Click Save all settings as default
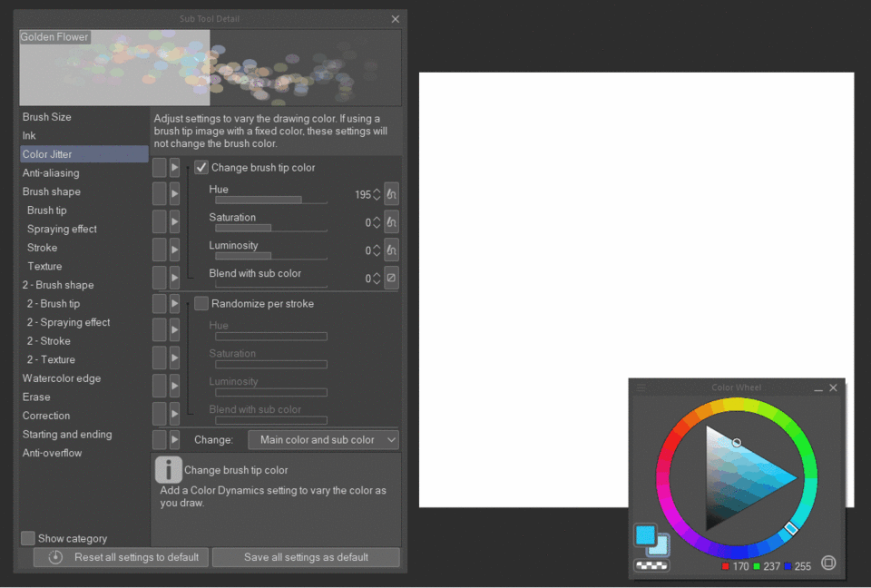This screenshot has width=871, height=588. (306, 557)
